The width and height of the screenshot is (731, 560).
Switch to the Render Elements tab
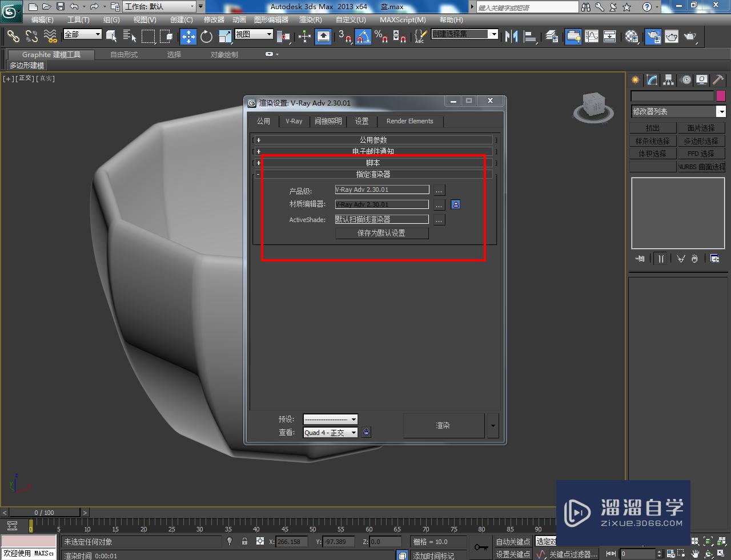(x=409, y=121)
